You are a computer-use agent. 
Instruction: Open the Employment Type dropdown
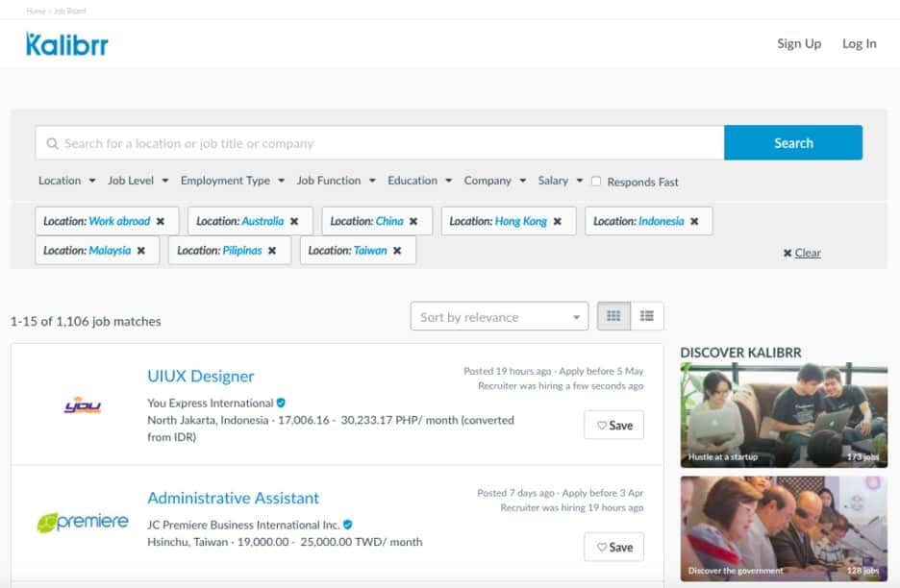point(232,181)
